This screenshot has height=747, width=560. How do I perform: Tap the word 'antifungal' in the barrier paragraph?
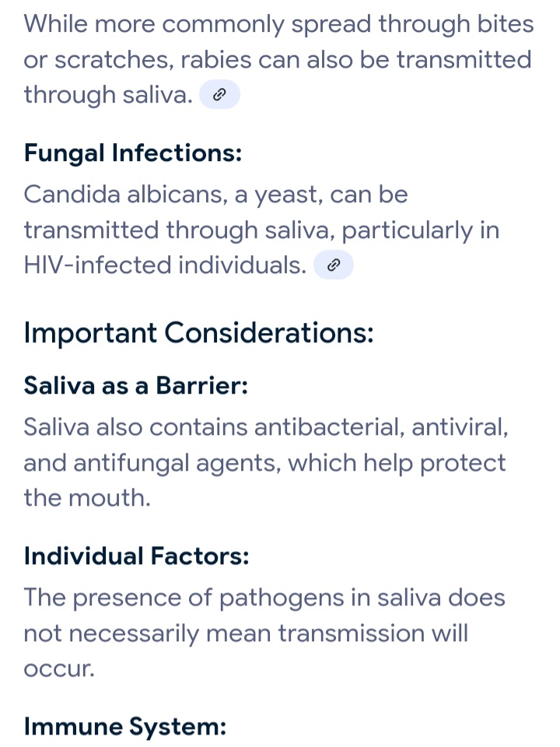pos(131,463)
